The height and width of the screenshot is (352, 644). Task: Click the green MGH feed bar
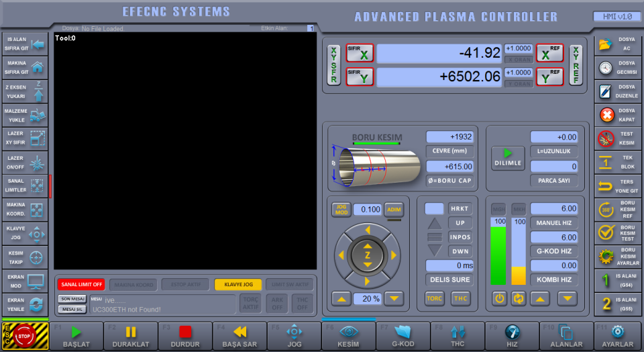pyautogui.click(x=498, y=251)
